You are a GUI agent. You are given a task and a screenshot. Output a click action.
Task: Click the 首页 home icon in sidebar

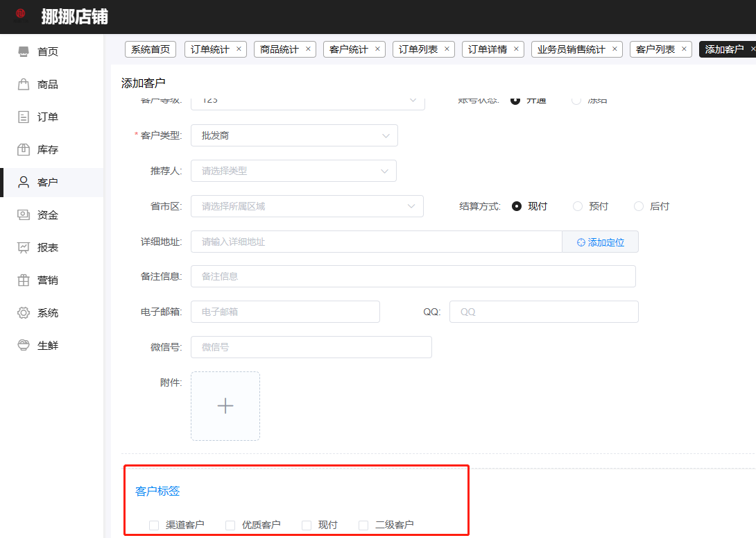[x=24, y=52]
